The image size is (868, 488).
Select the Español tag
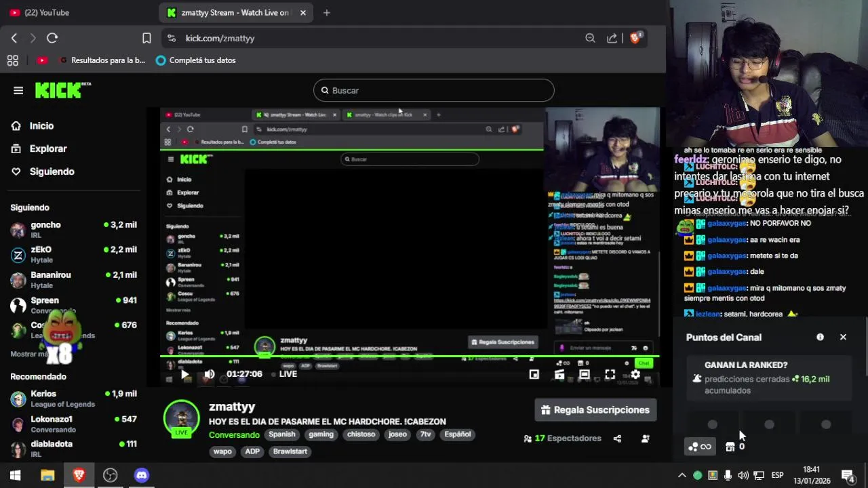pyautogui.click(x=458, y=434)
